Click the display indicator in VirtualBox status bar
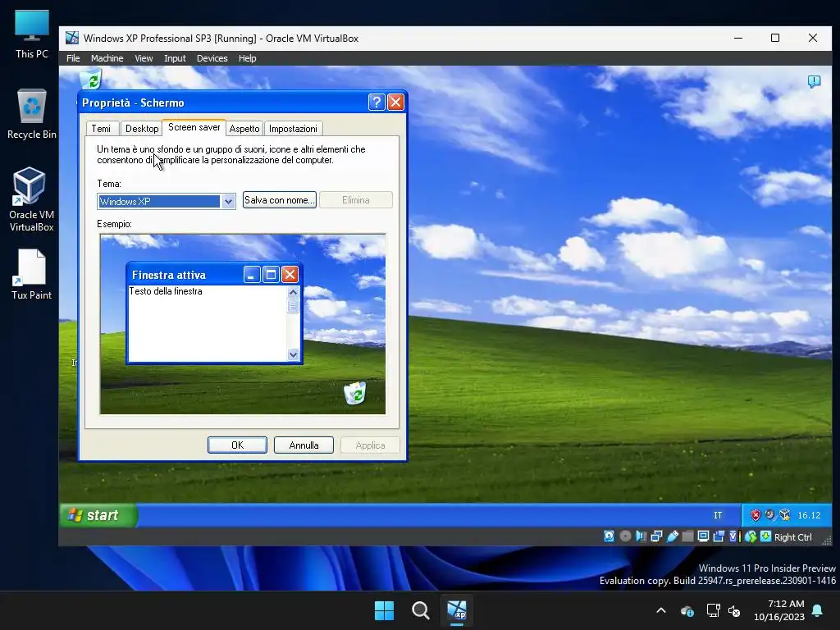 tap(703, 536)
